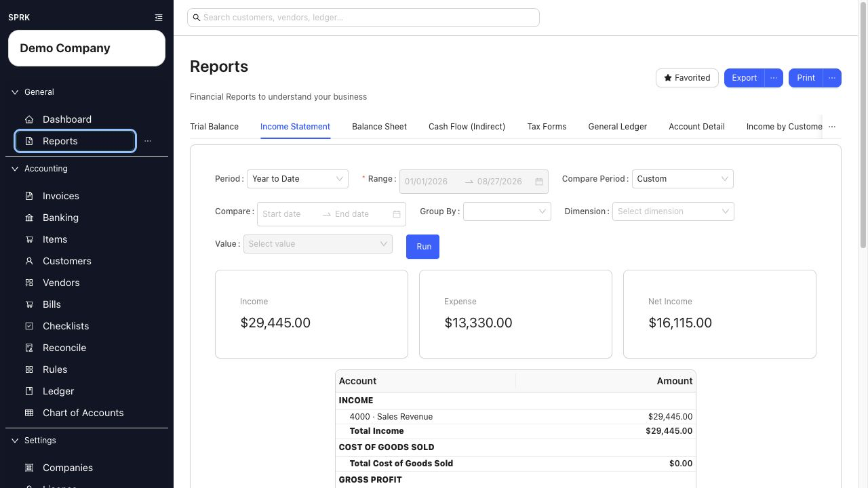868x488 pixels.
Task: Click the Range calendar icon
Action: tap(539, 182)
